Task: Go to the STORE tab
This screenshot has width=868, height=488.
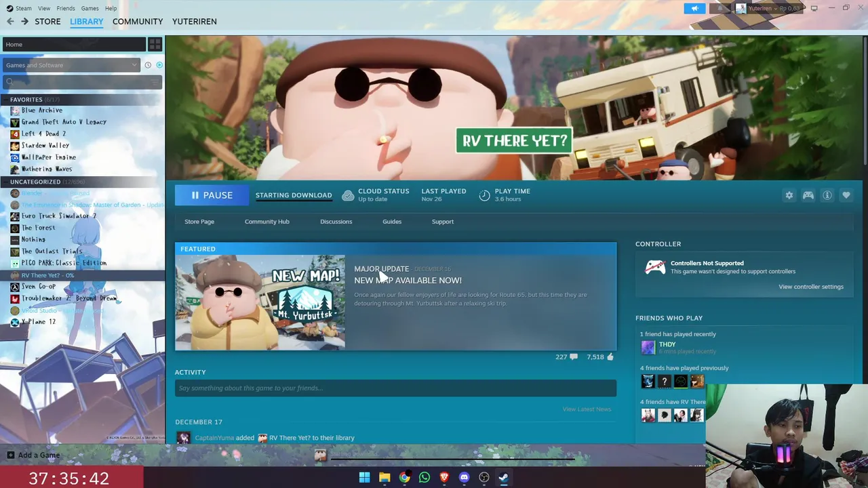Action: click(47, 22)
